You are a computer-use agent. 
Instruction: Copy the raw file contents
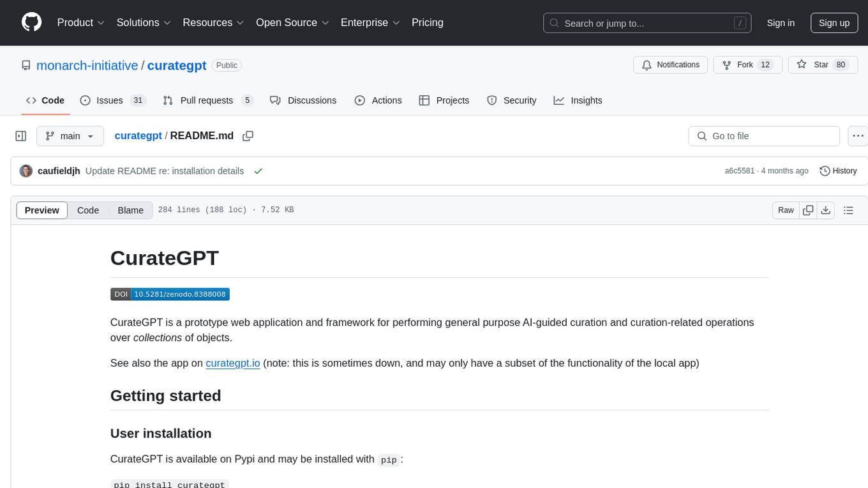pos(808,210)
